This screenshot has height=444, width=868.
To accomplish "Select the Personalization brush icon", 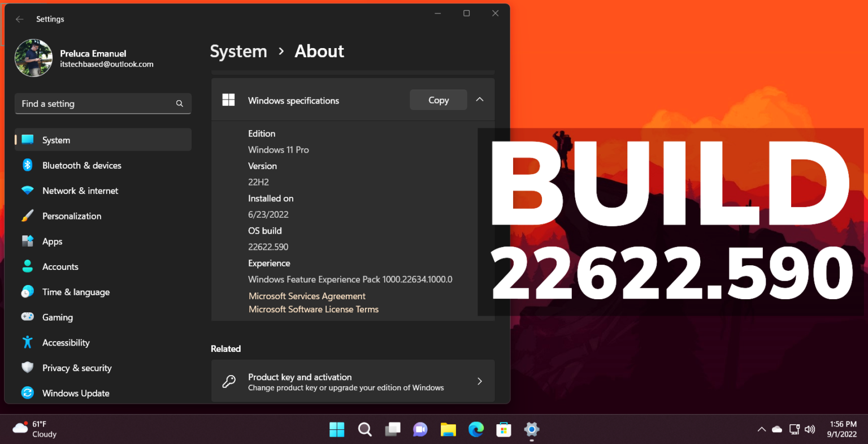I will (x=28, y=215).
